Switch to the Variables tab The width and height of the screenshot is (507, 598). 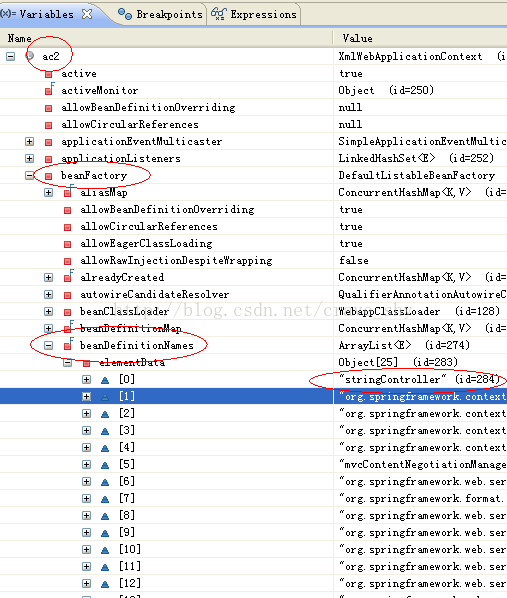tap(46, 14)
